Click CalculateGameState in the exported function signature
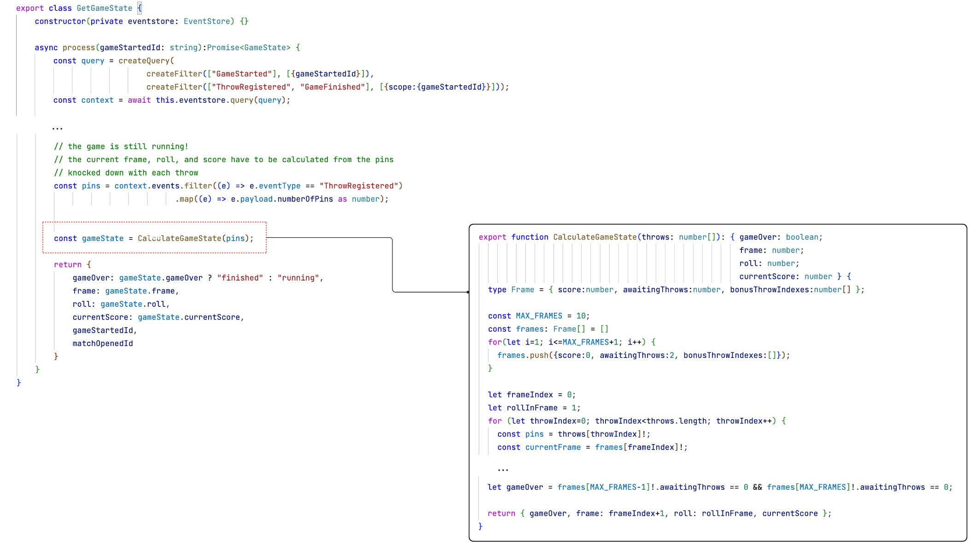 (595, 237)
